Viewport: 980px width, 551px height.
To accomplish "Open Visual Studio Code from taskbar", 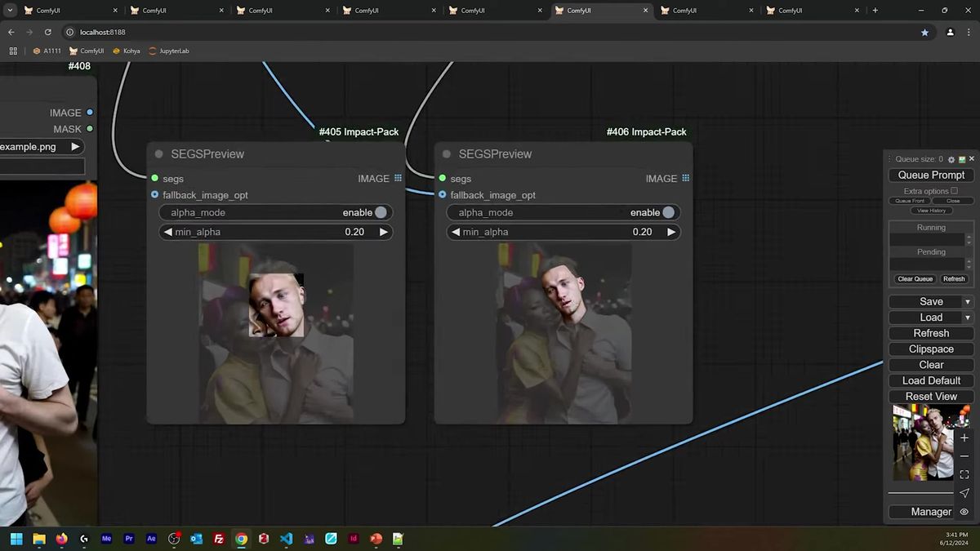I will [286, 539].
